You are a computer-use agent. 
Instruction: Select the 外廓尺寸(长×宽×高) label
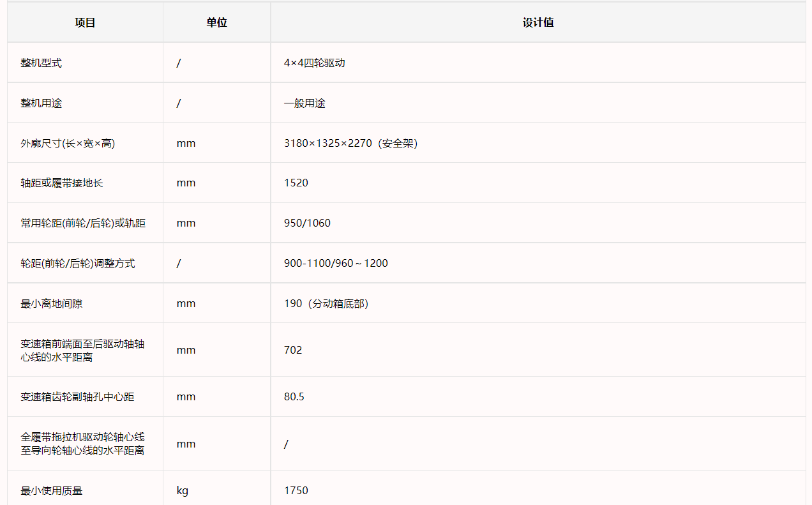[x=68, y=143]
